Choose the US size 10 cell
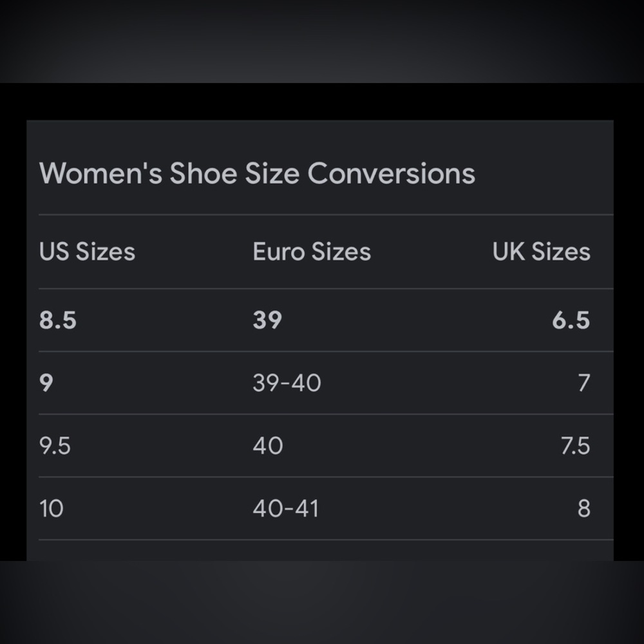 (52, 509)
